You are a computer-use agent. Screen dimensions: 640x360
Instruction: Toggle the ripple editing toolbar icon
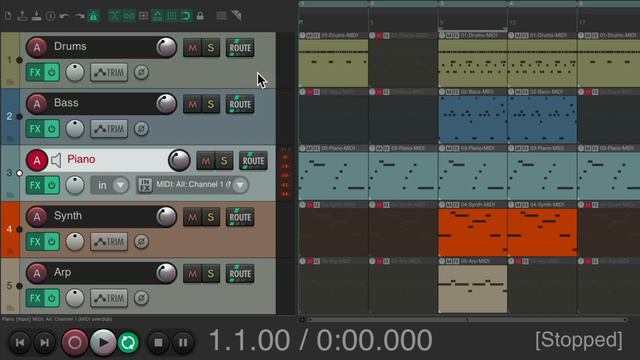[143, 16]
